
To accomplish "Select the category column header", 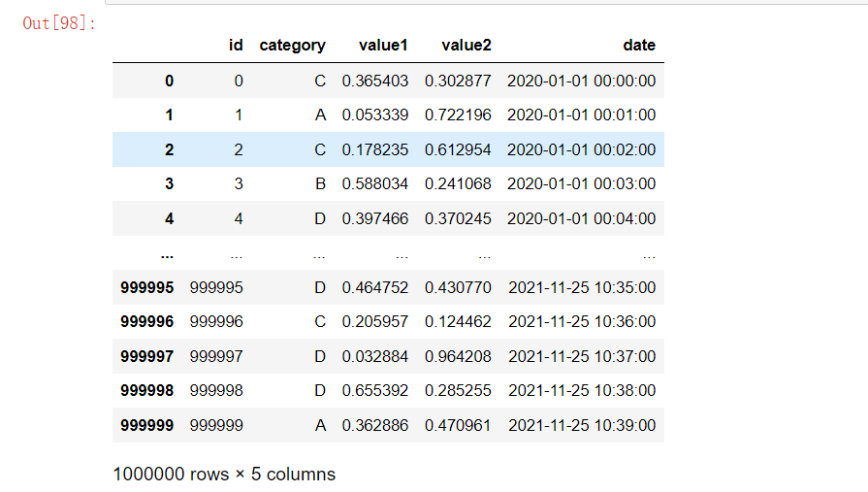I will [x=292, y=46].
